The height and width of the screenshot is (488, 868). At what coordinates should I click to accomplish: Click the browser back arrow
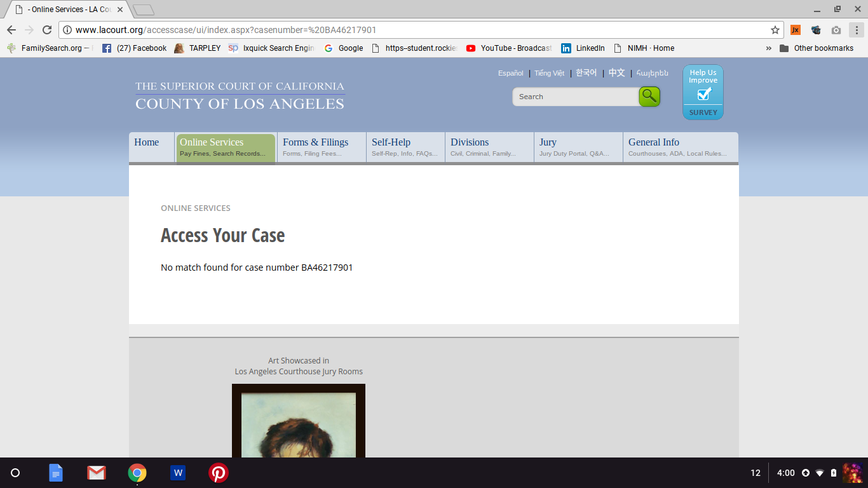pyautogui.click(x=11, y=30)
